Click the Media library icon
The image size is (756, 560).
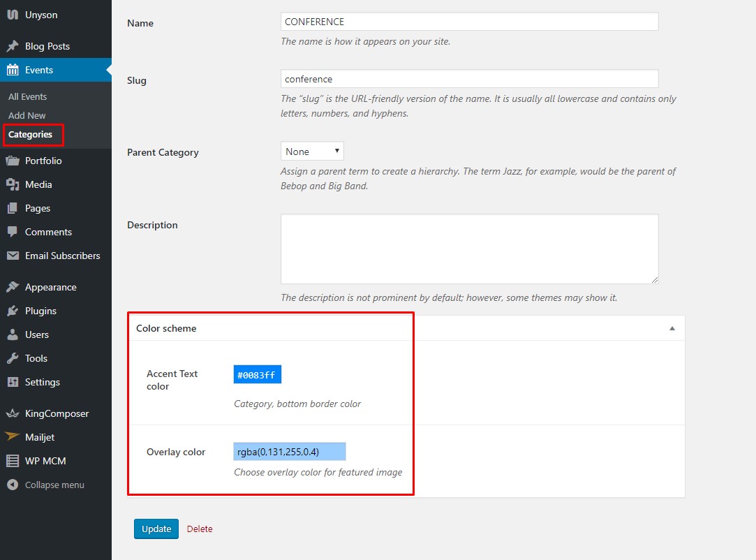click(12, 184)
